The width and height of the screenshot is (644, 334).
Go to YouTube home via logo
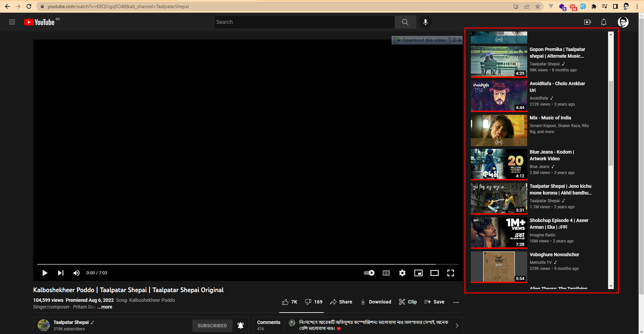(39, 22)
